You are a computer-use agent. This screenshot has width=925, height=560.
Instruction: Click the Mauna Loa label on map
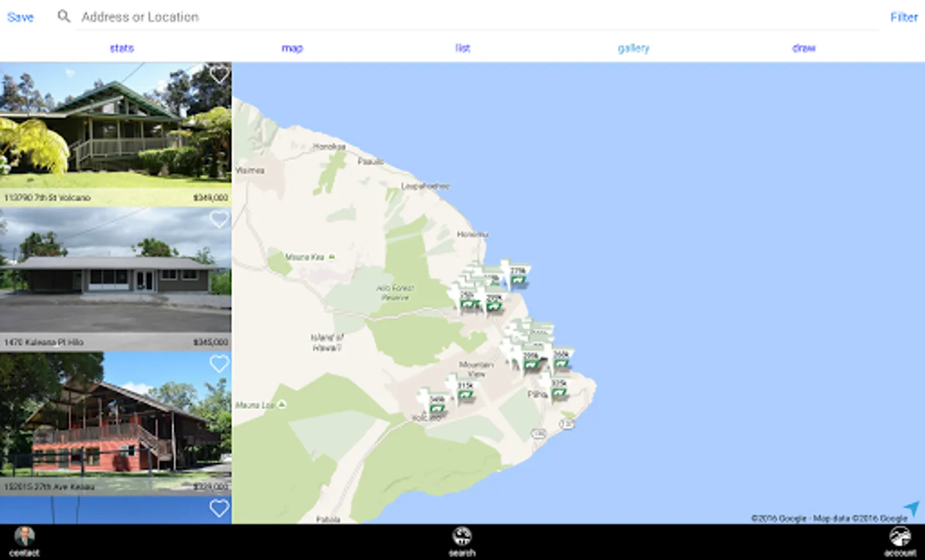click(x=255, y=405)
